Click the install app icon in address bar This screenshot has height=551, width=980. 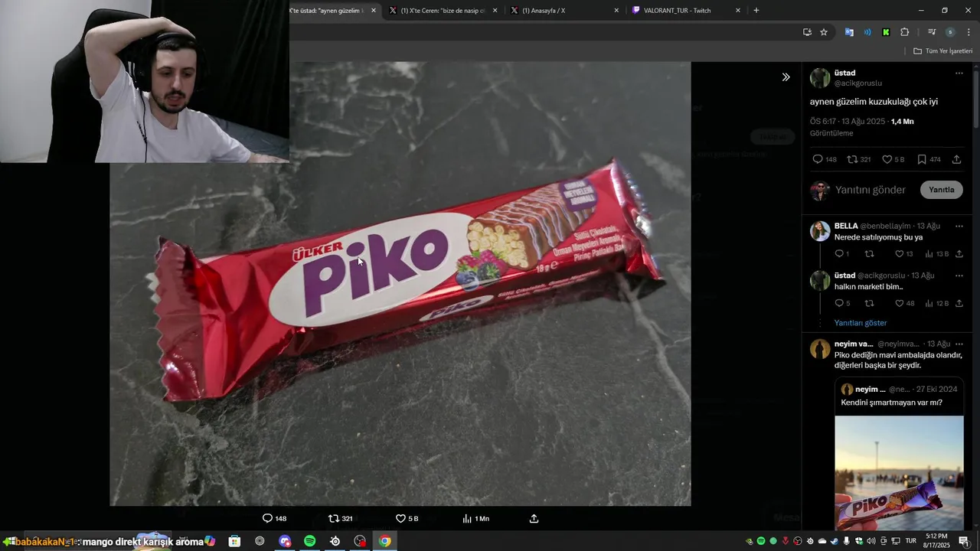pos(807,32)
